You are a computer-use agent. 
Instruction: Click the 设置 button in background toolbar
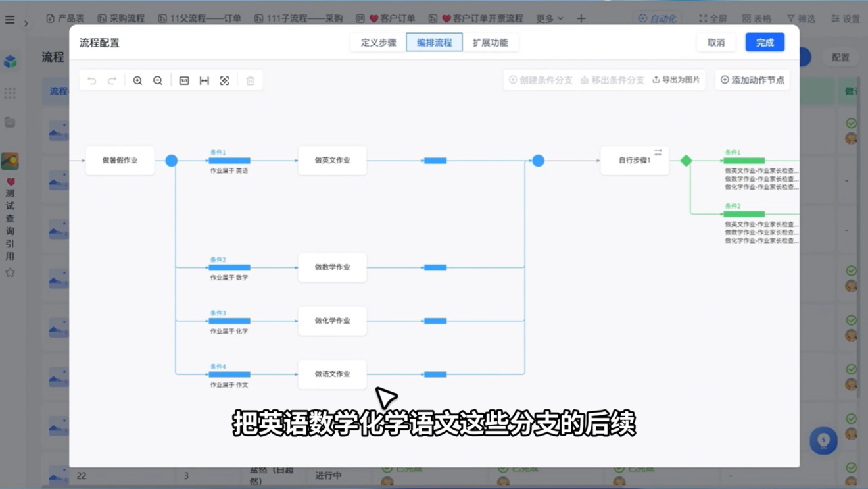point(846,18)
